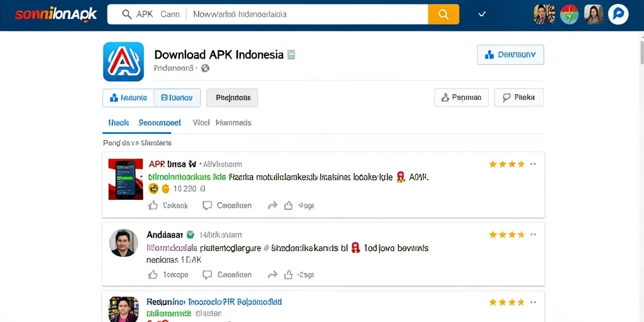Click the globe icon under the page title
The width and height of the screenshot is (644, 322).
(x=206, y=68)
